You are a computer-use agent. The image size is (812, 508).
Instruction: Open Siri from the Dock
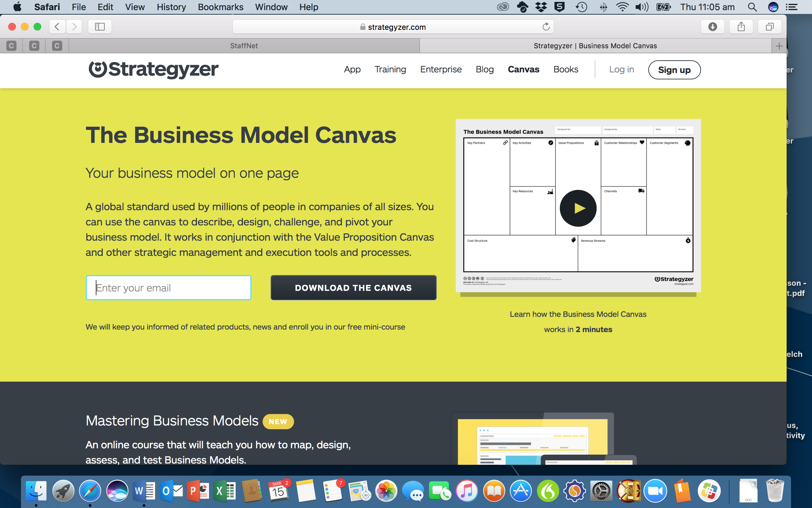[117, 491]
